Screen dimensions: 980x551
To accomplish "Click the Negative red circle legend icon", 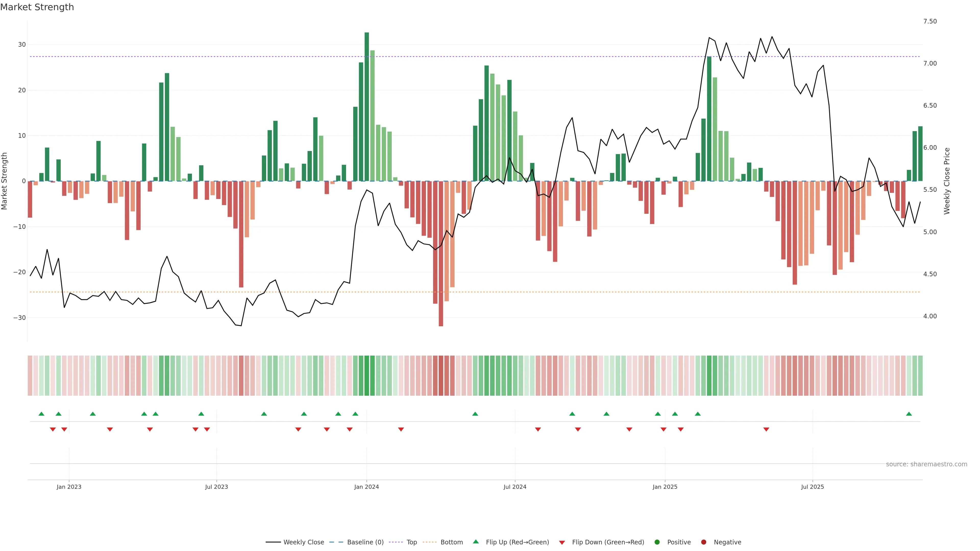I will [703, 542].
